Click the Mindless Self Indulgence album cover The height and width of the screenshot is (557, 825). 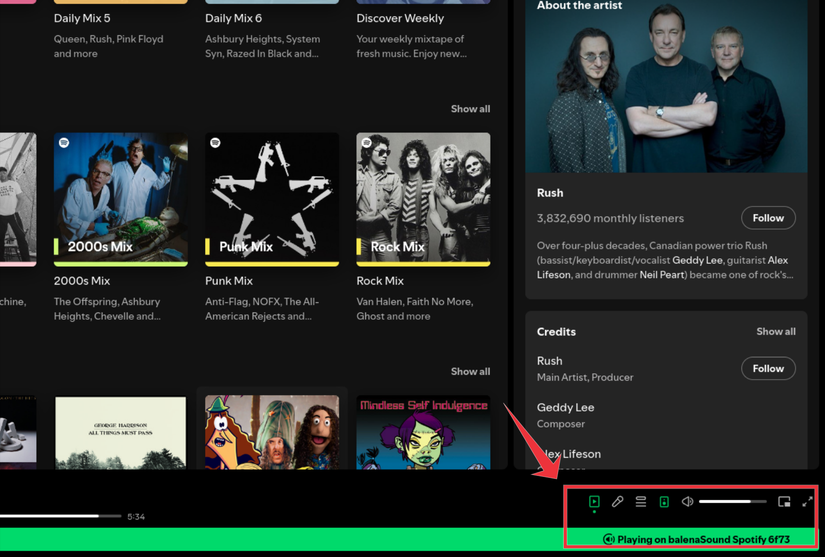pos(423,432)
